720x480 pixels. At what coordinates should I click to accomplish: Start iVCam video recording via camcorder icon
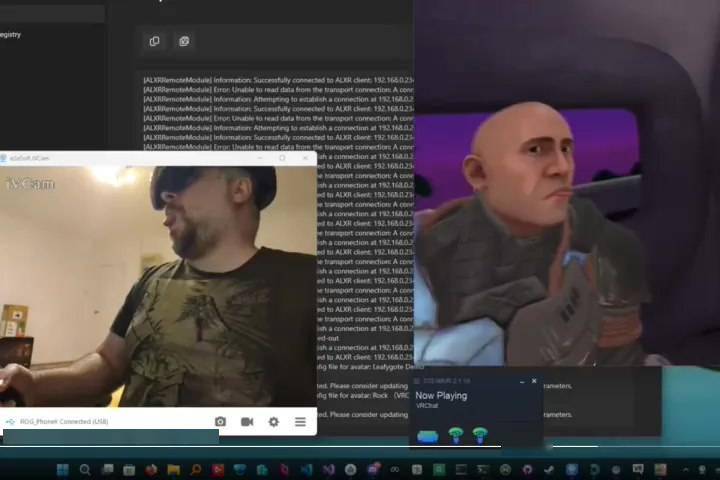(247, 421)
